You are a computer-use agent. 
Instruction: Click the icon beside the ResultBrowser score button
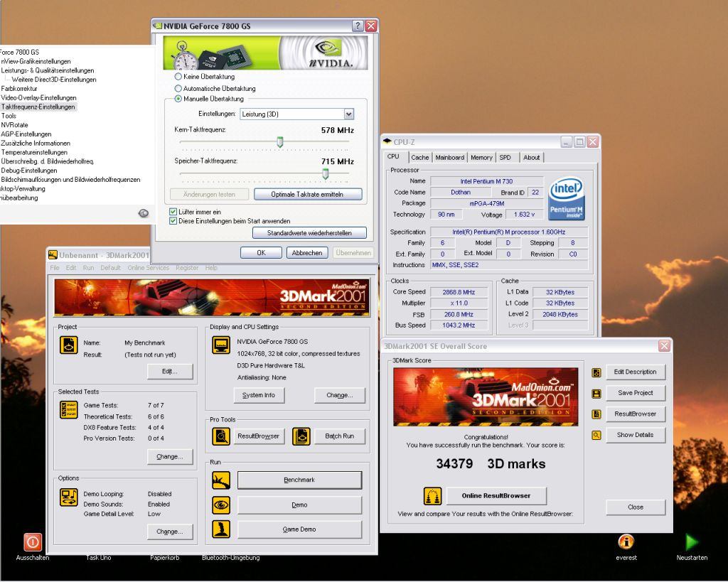(596, 414)
